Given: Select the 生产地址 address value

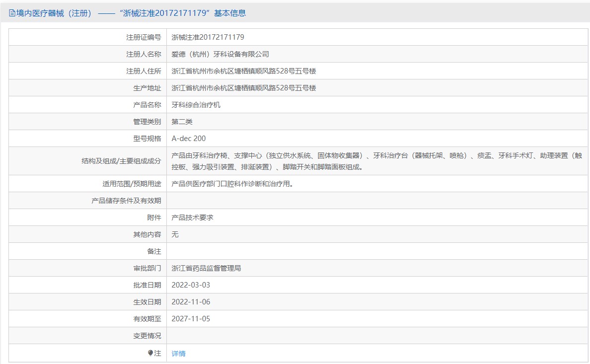Looking at the screenshot, I should [244, 88].
